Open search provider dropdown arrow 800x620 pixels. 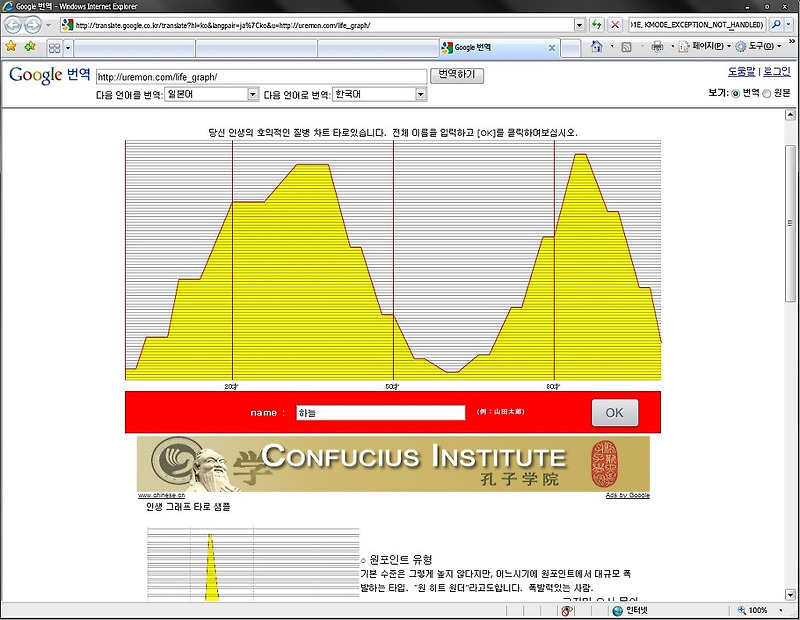[x=789, y=24]
